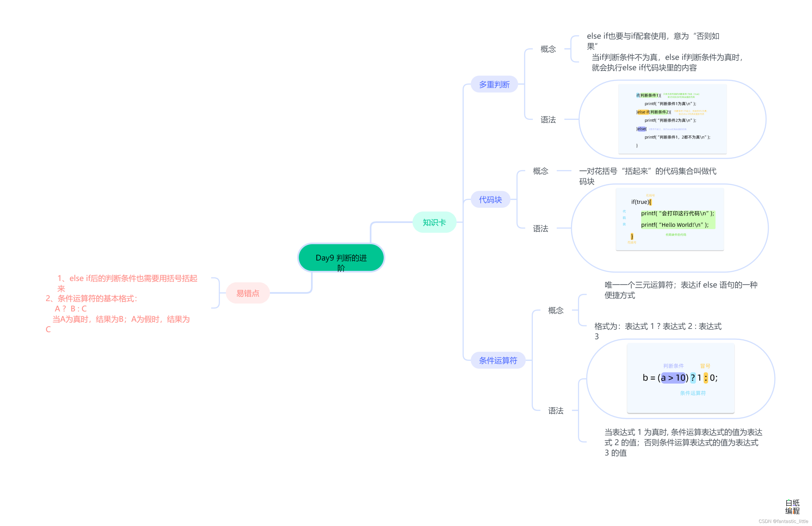The height and width of the screenshot is (526, 812).
Task: Select "概念" under 条件运算符
Action: (555, 310)
